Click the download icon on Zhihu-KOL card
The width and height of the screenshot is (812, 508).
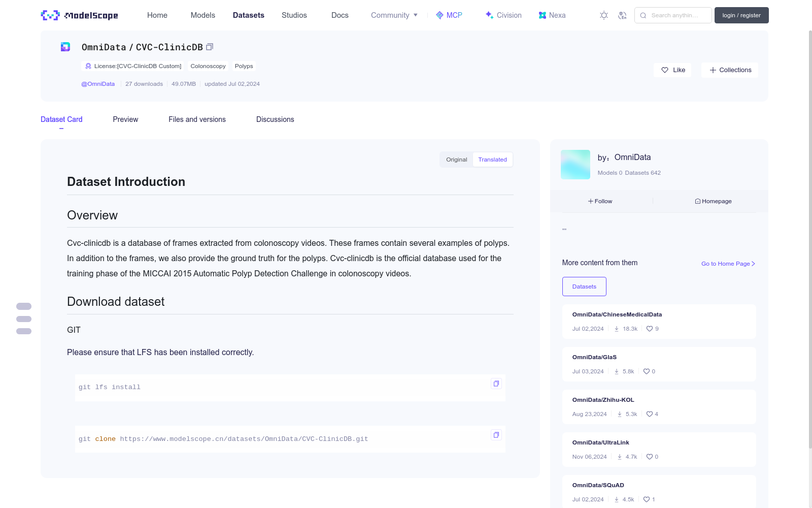(x=620, y=414)
